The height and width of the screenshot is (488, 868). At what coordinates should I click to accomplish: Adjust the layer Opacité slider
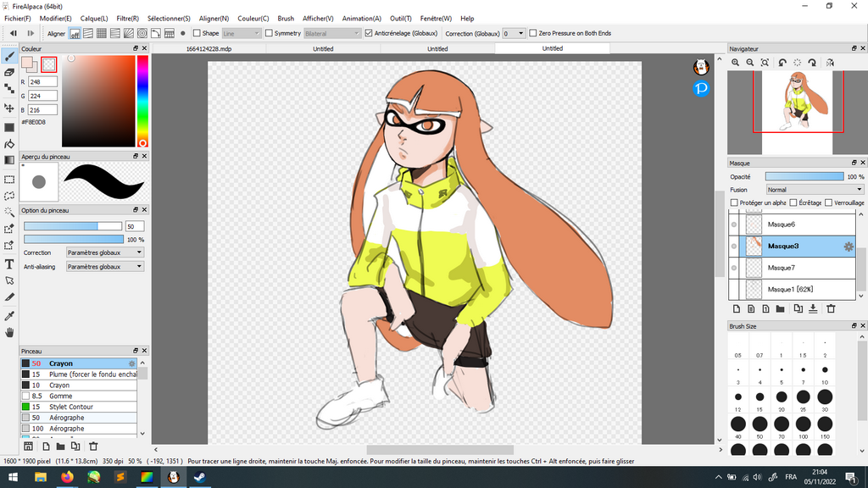[804, 176]
